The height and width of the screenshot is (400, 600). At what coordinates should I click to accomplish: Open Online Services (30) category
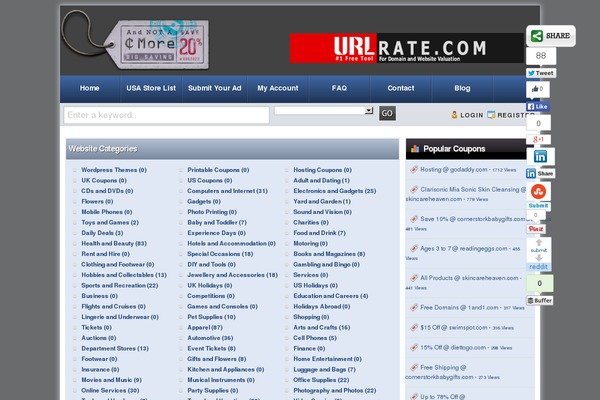pos(110,391)
